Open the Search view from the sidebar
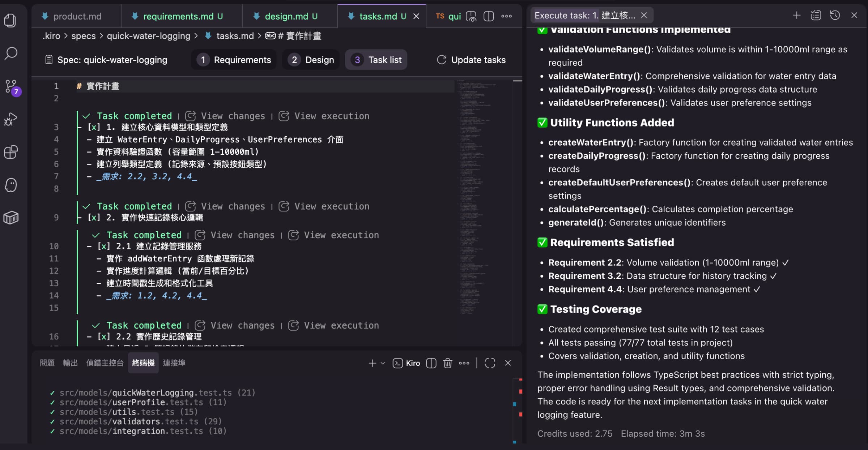The height and width of the screenshot is (450, 868). pos(10,53)
